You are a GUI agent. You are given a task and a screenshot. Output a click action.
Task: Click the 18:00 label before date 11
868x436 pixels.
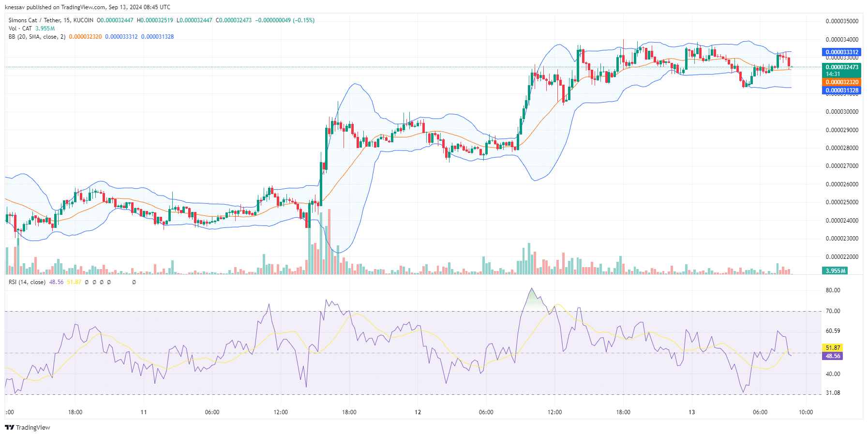tap(75, 412)
